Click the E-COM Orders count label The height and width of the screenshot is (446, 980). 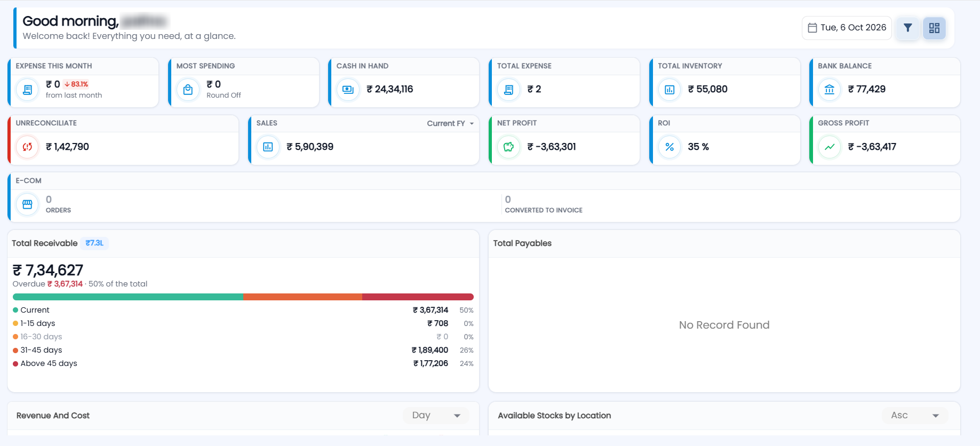point(58,210)
